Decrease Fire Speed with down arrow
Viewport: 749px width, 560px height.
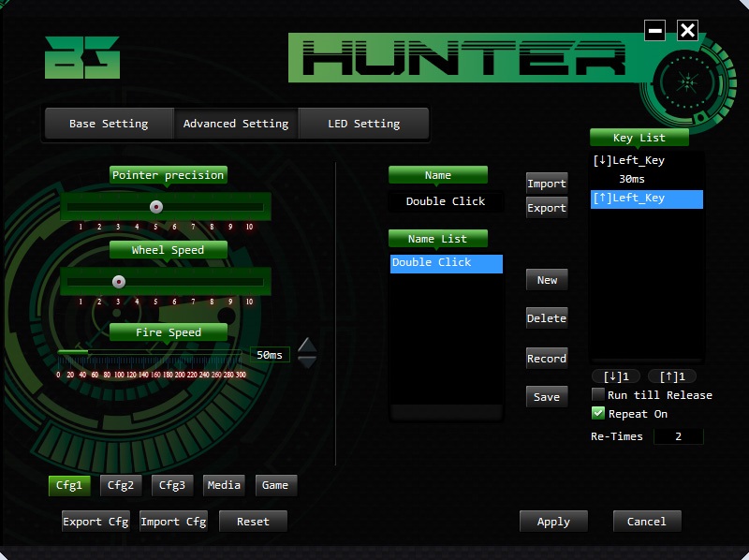[x=307, y=362]
